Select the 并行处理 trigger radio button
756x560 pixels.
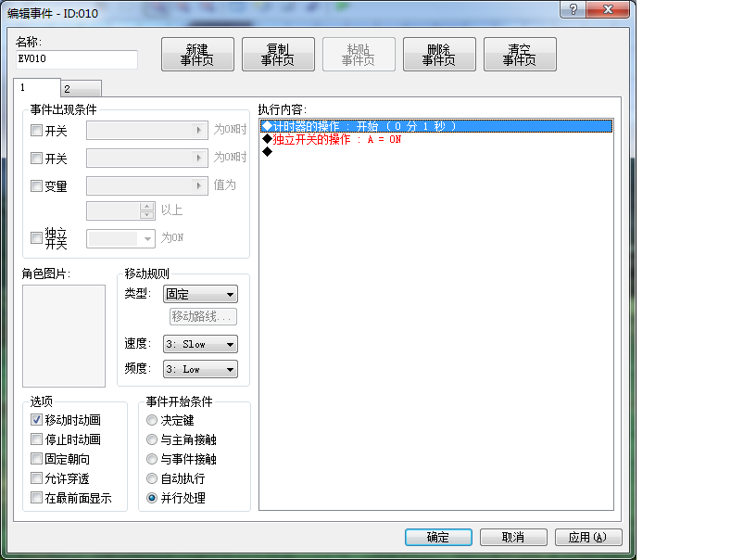coord(152,498)
